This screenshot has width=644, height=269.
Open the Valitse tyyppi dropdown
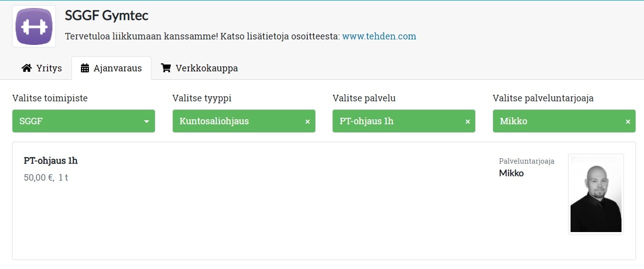(x=235, y=121)
